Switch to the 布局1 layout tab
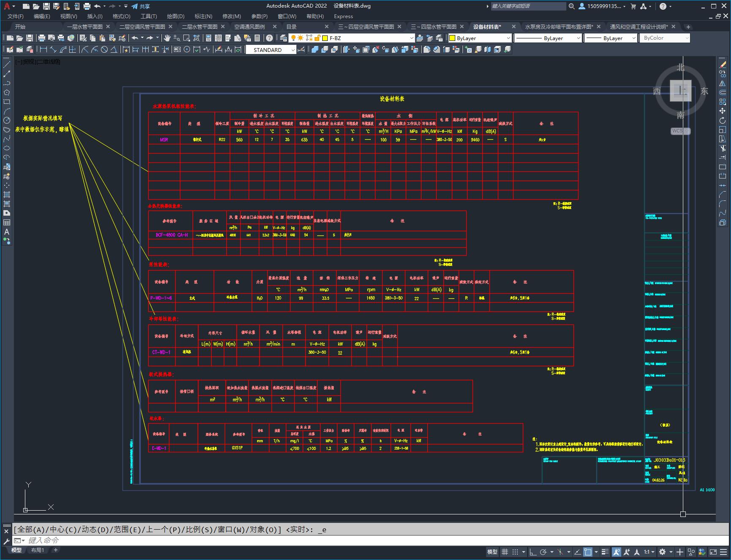The image size is (731, 560). (x=37, y=550)
